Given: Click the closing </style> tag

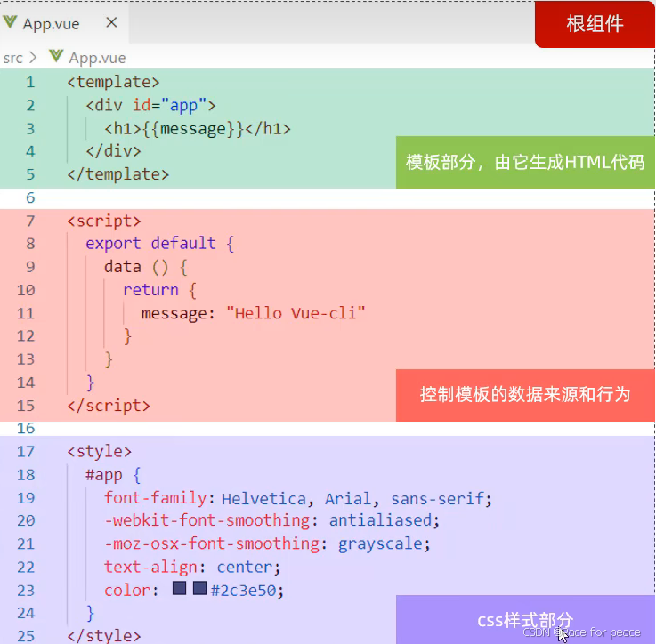Looking at the screenshot, I should pyautogui.click(x=104, y=636).
